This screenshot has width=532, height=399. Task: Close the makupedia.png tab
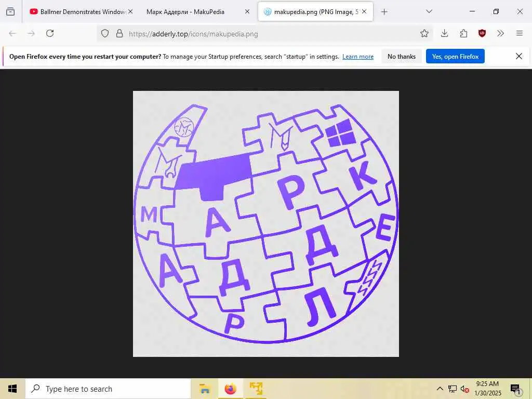[364, 11]
